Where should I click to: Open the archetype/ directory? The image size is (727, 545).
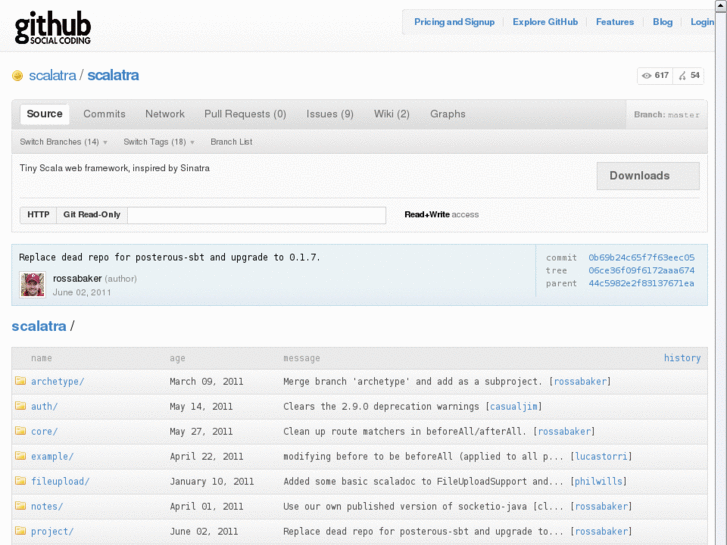pos(57,381)
